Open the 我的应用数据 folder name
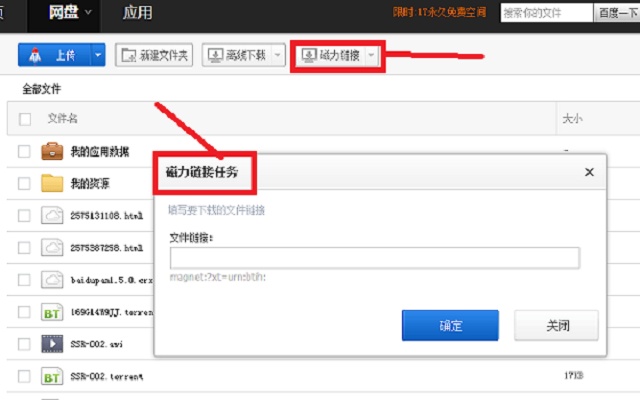The image size is (640, 400). point(100,151)
